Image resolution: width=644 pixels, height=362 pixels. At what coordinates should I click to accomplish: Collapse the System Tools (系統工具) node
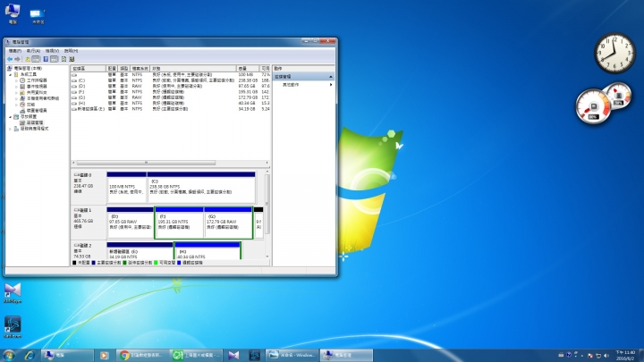point(10,75)
